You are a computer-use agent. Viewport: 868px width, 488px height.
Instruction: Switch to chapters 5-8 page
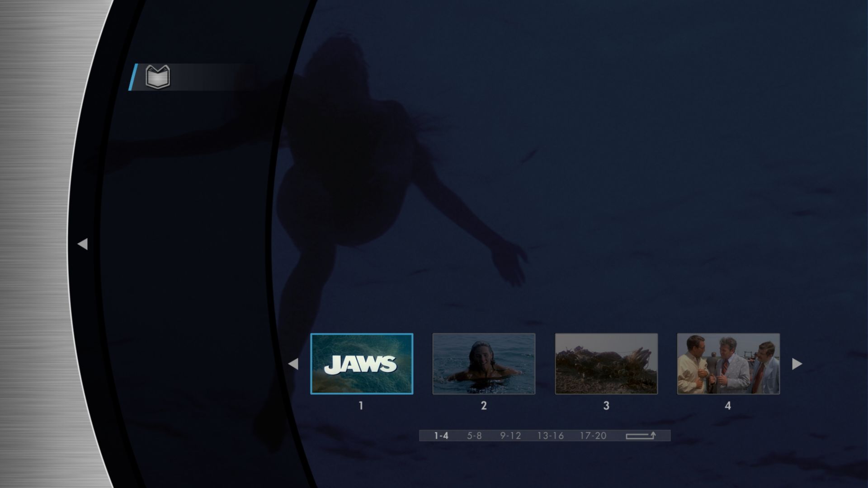(474, 436)
